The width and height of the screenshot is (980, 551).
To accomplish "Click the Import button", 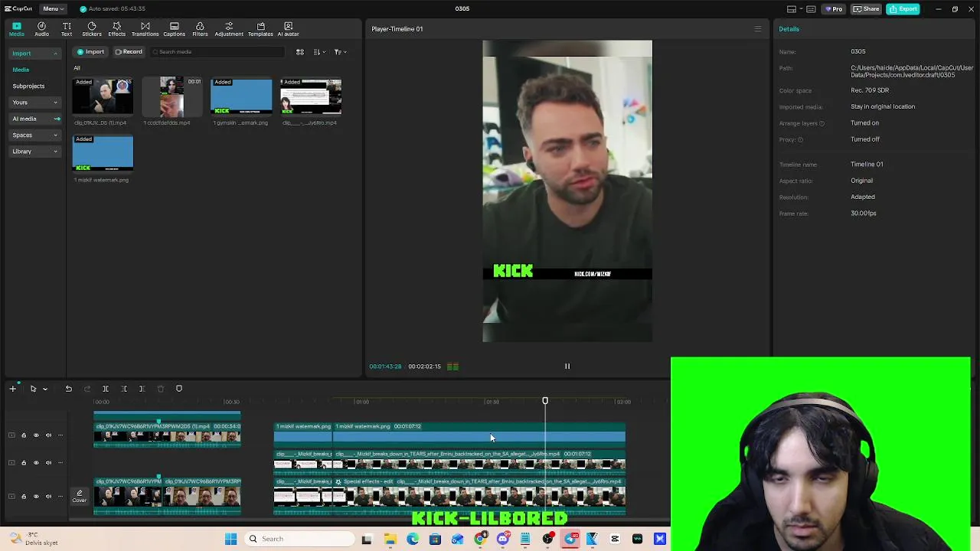I will point(90,52).
